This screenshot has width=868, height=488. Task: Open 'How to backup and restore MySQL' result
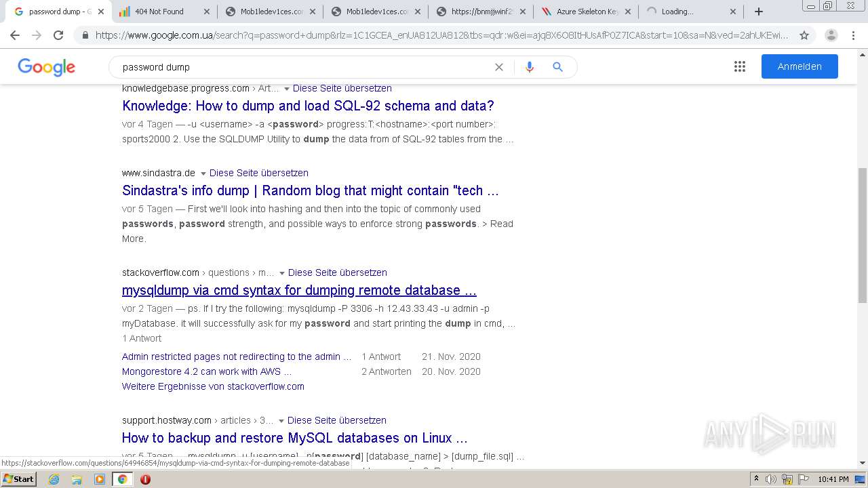295,438
